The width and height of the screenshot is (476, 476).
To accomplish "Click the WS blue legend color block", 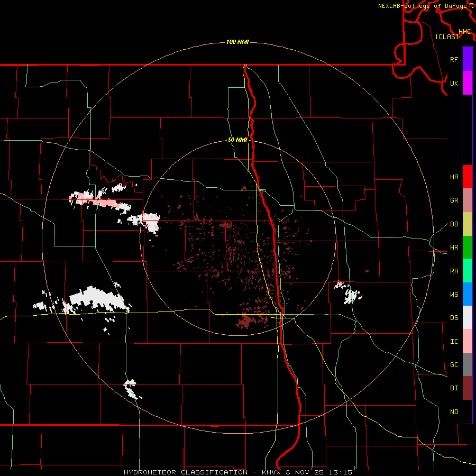I will [467, 294].
